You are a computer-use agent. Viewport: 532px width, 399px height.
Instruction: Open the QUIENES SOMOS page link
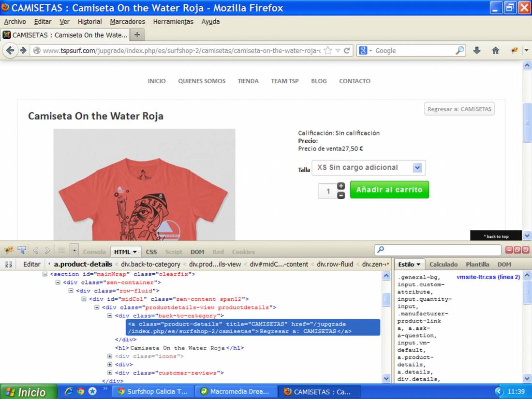coord(202,81)
